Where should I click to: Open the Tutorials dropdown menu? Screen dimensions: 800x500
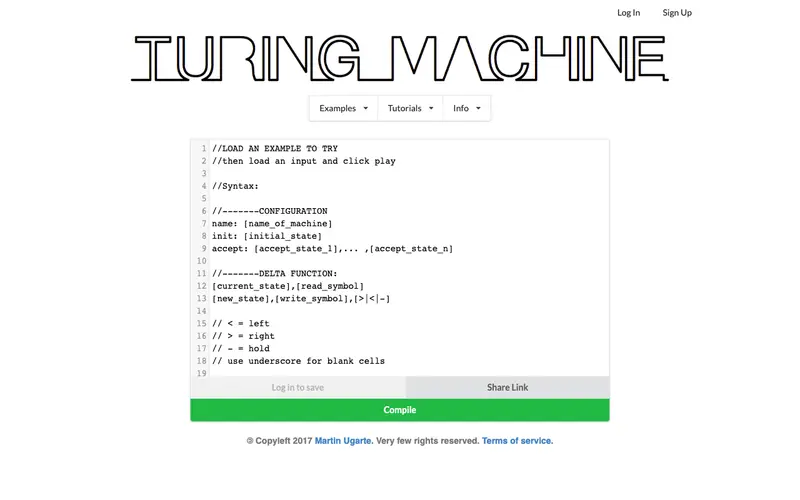click(x=410, y=108)
